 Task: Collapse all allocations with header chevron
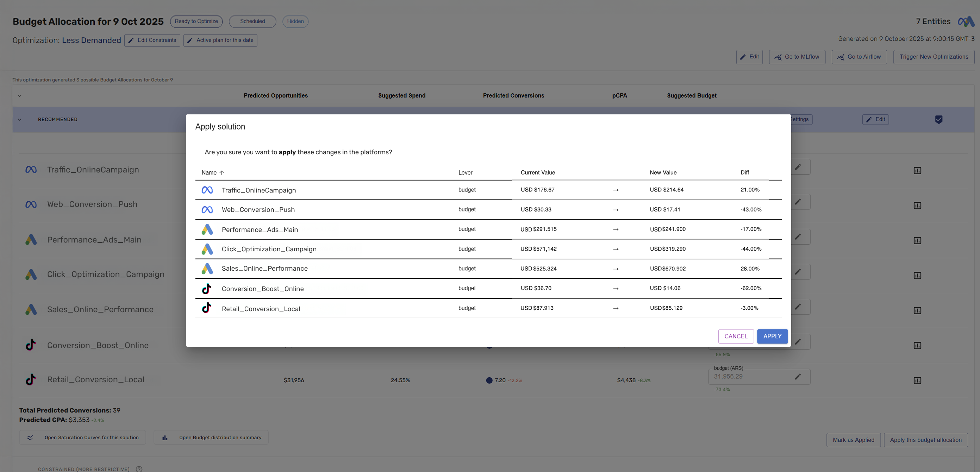tap(19, 96)
